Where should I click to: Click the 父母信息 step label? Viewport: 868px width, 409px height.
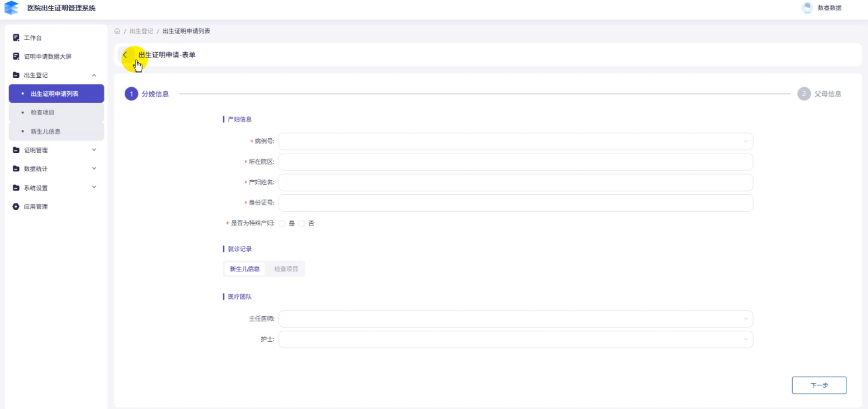pos(828,94)
